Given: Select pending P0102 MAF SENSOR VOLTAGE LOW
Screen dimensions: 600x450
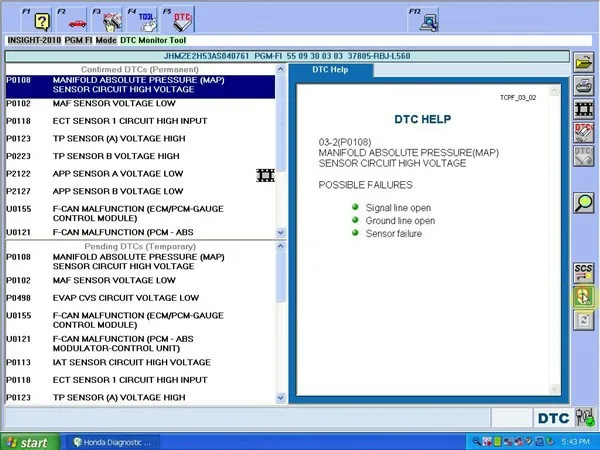Looking at the screenshot, I should (x=140, y=280).
